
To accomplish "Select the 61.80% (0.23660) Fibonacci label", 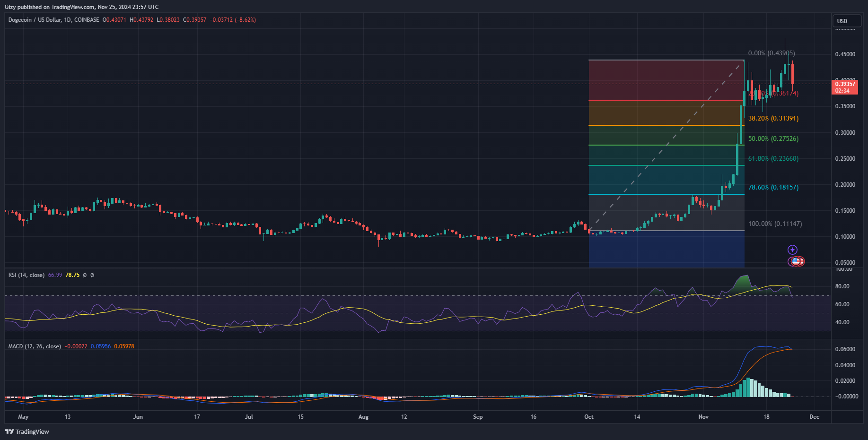I will pyautogui.click(x=773, y=159).
